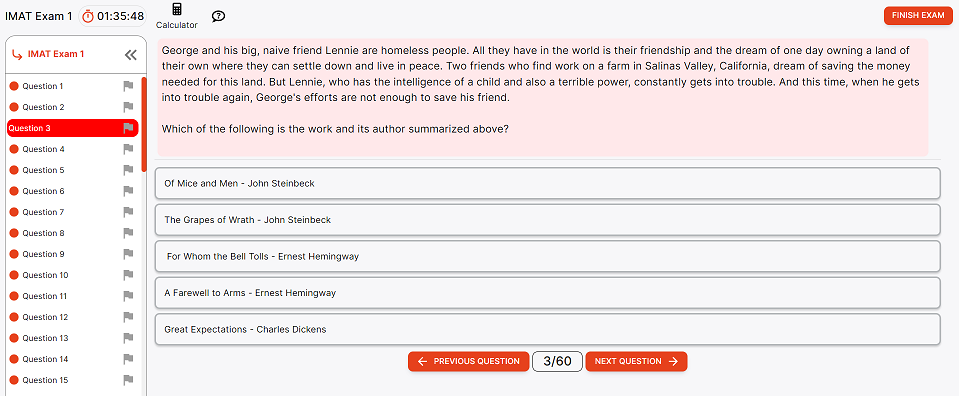Click the IMAT Exam 1 sidebar arrow icon
This screenshot has height=396, width=959.
tap(18, 54)
